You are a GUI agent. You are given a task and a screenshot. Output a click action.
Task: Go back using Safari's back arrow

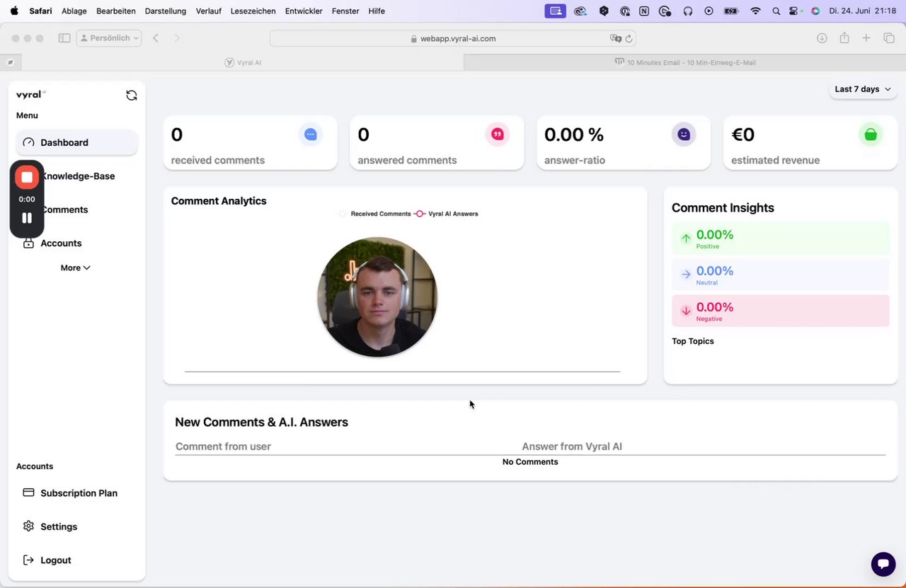[156, 38]
